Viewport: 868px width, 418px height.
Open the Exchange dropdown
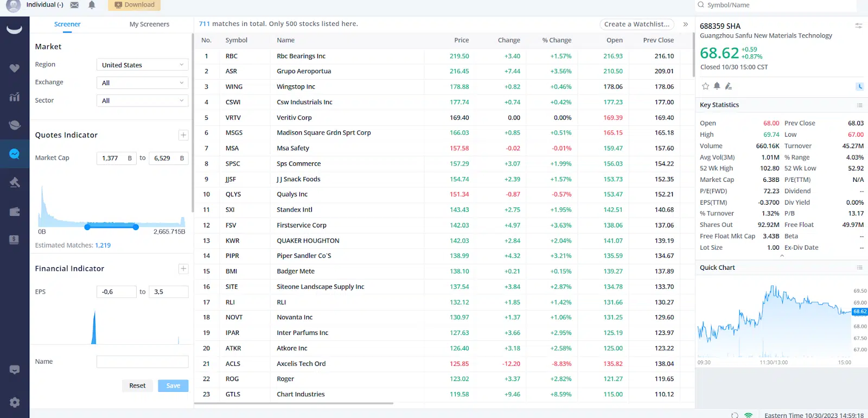click(142, 83)
